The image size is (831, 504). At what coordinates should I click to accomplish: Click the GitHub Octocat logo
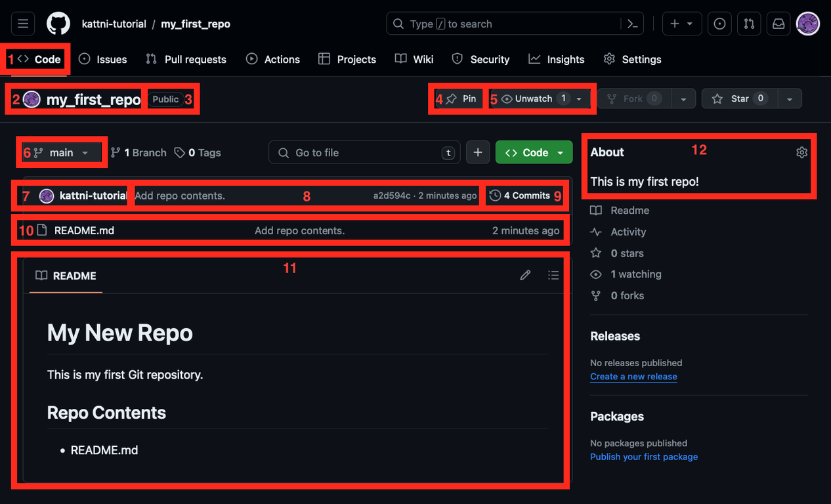point(58,24)
